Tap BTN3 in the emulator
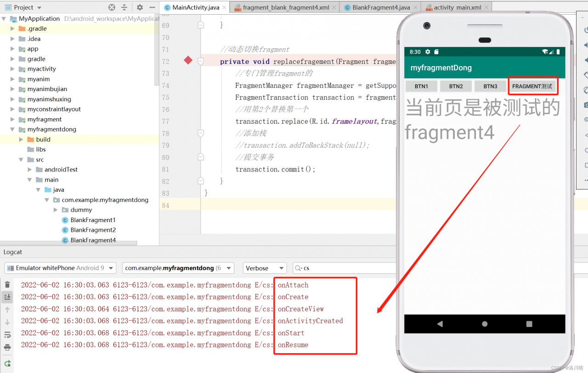The height and width of the screenshot is (373, 588). 490,86
